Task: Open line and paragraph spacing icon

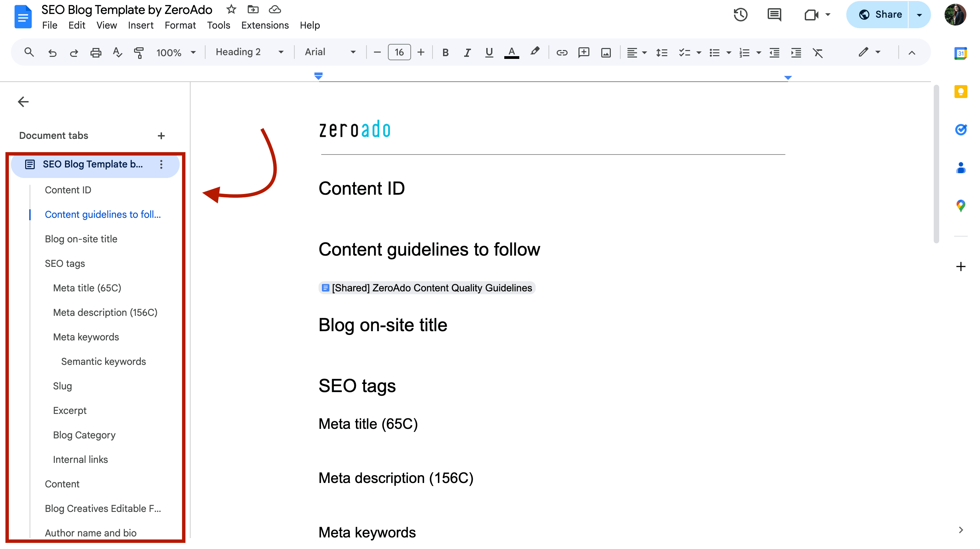Action: (661, 52)
